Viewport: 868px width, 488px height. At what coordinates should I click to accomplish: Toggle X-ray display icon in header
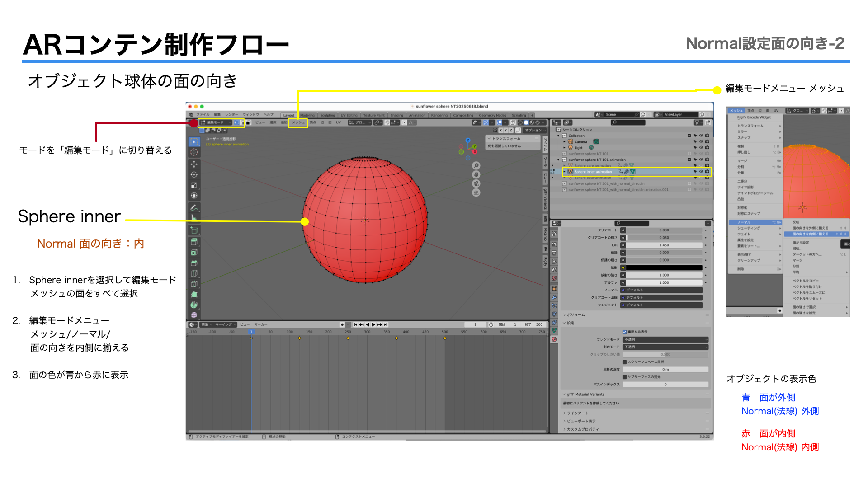pos(513,122)
